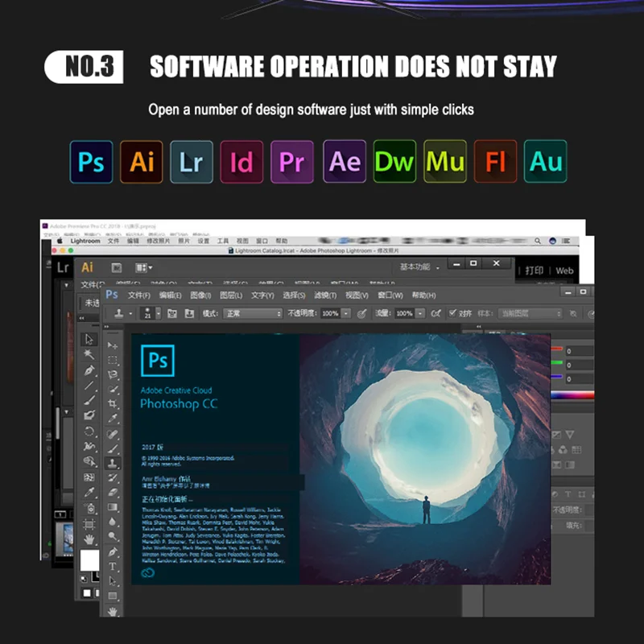The height and width of the screenshot is (644, 644).
Task: Open Illustrator's arrange documents dropdown
Action: click(x=143, y=268)
